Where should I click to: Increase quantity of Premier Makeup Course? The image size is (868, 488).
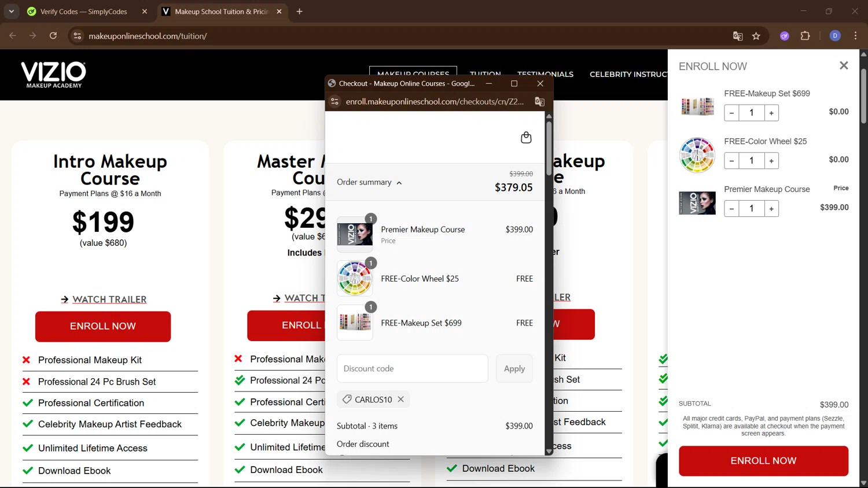771,209
